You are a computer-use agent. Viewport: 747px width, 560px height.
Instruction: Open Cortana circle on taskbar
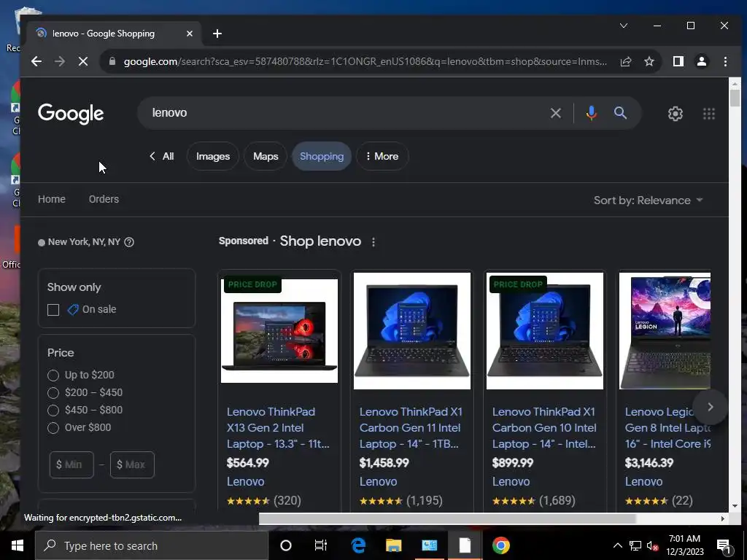(285, 545)
